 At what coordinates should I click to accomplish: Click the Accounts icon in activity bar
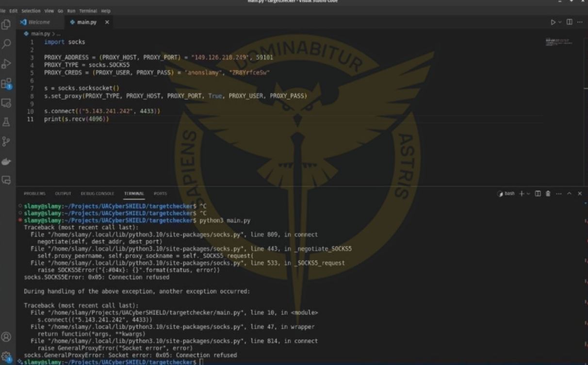[6, 336]
